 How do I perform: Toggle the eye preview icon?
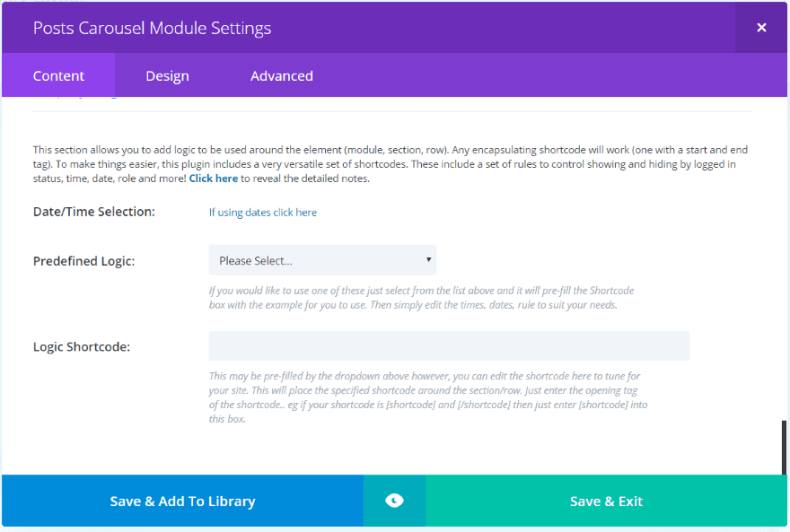coord(394,501)
